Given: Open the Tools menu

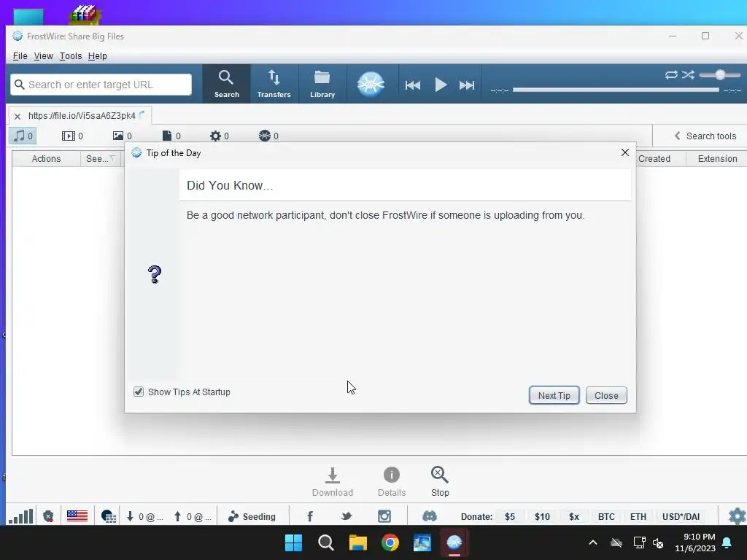Looking at the screenshot, I should click(71, 56).
